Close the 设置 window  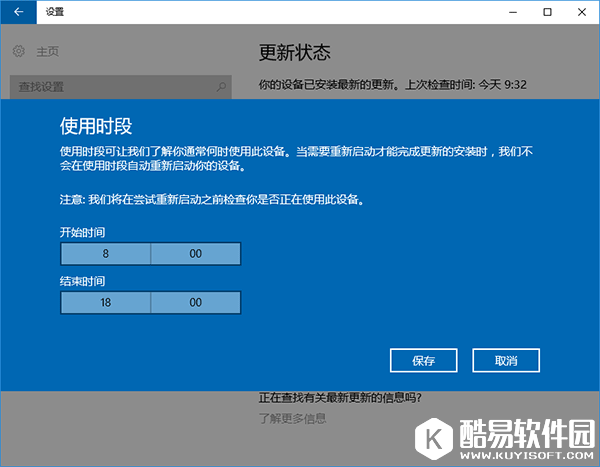tap(582, 12)
